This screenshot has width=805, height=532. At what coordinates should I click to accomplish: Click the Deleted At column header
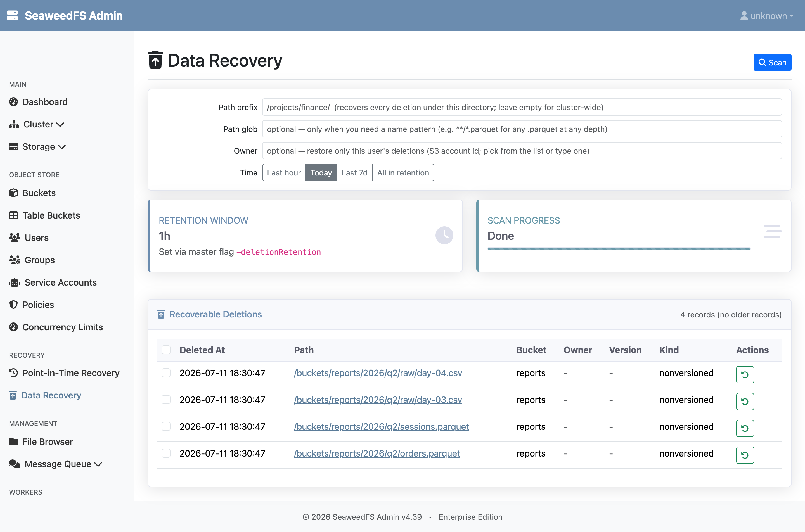(202, 350)
